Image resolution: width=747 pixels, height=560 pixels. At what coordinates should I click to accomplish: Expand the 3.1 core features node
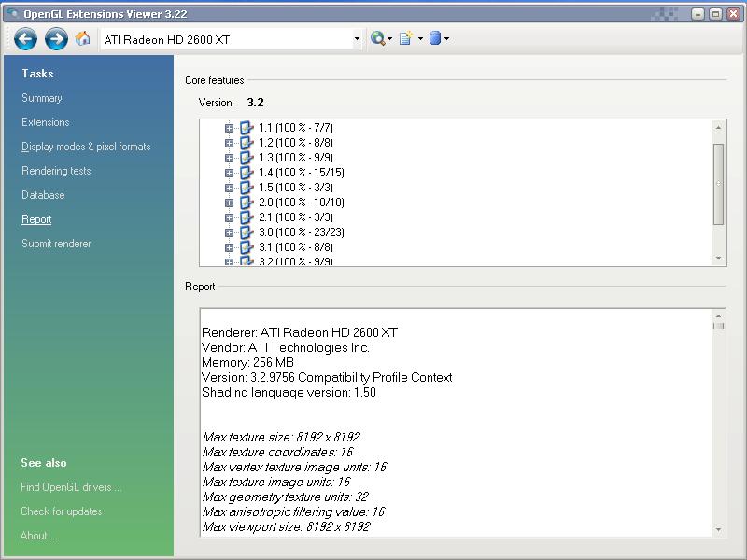point(229,247)
